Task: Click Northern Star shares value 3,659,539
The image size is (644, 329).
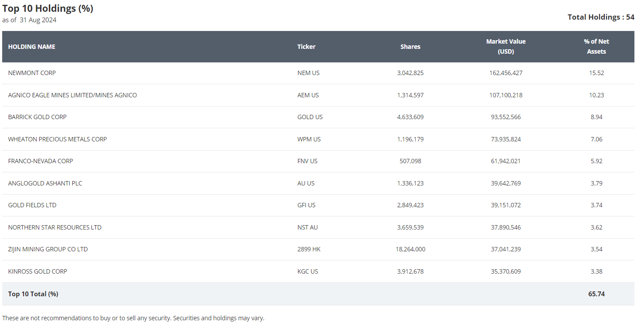Action: (410, 227)
